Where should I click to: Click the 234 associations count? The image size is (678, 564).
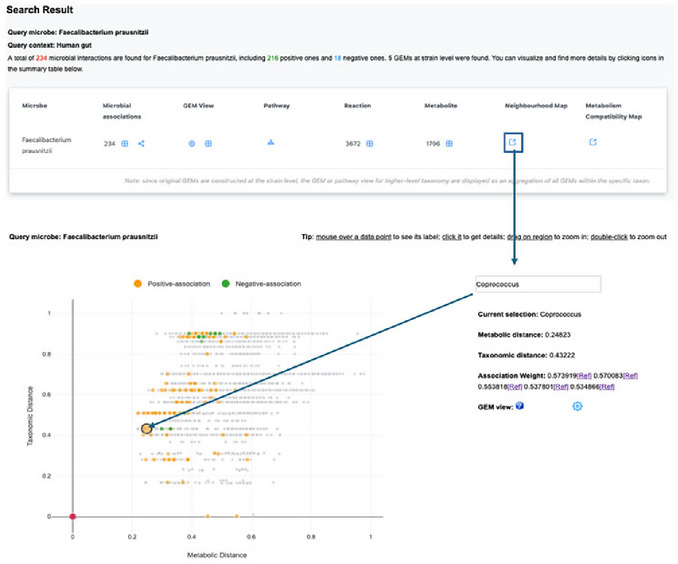(109, 144)
